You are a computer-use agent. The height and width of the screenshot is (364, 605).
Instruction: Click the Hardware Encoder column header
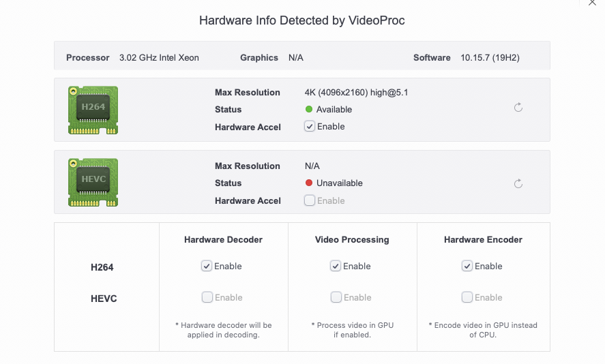click(483, 239)
